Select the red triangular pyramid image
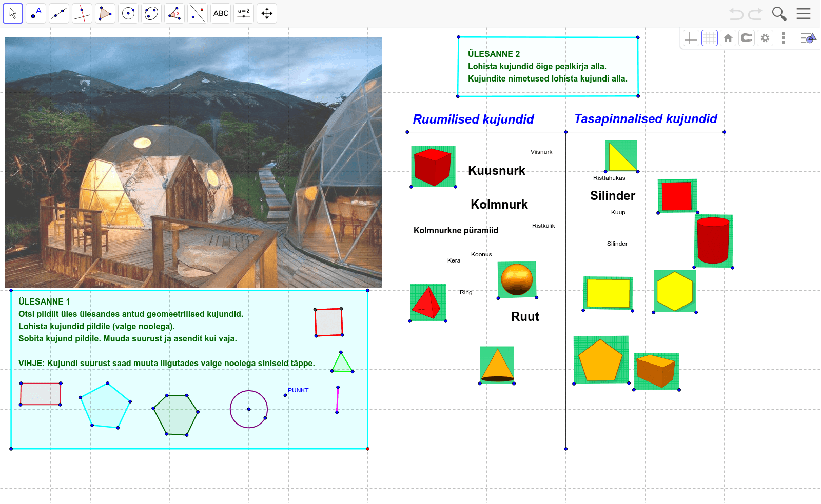 click(427, 303)
